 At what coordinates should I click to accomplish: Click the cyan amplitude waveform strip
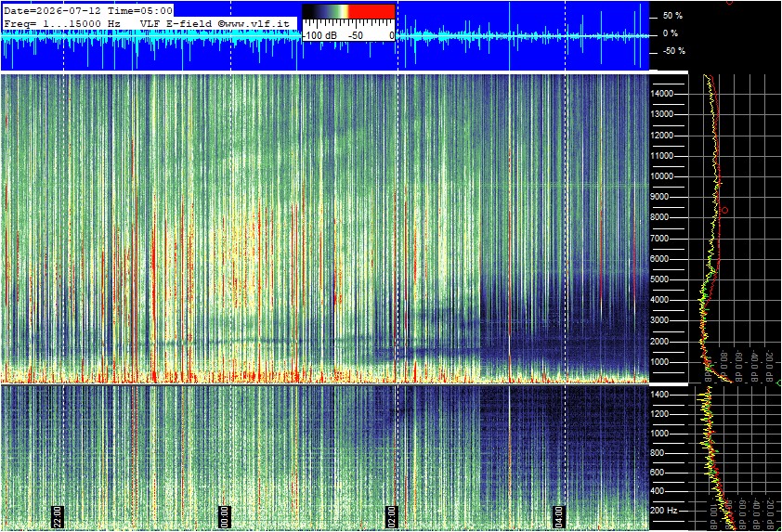click(x=325, y=35)
